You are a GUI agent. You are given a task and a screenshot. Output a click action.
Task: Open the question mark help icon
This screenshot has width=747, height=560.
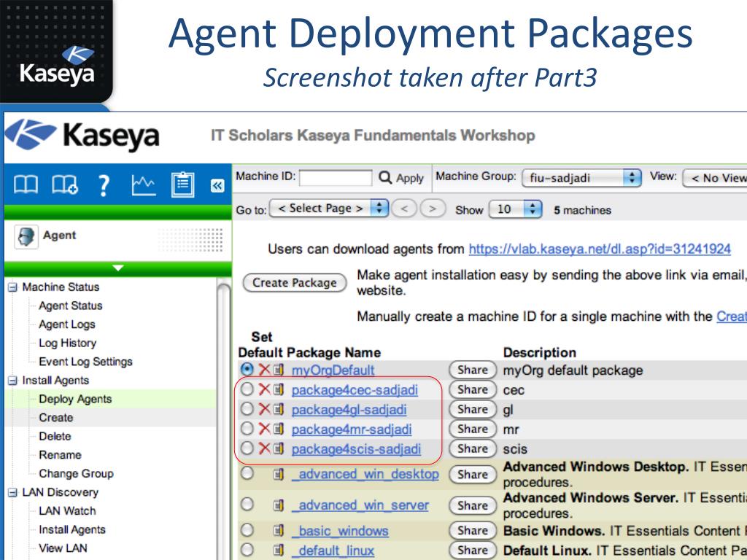click(104, 185)
